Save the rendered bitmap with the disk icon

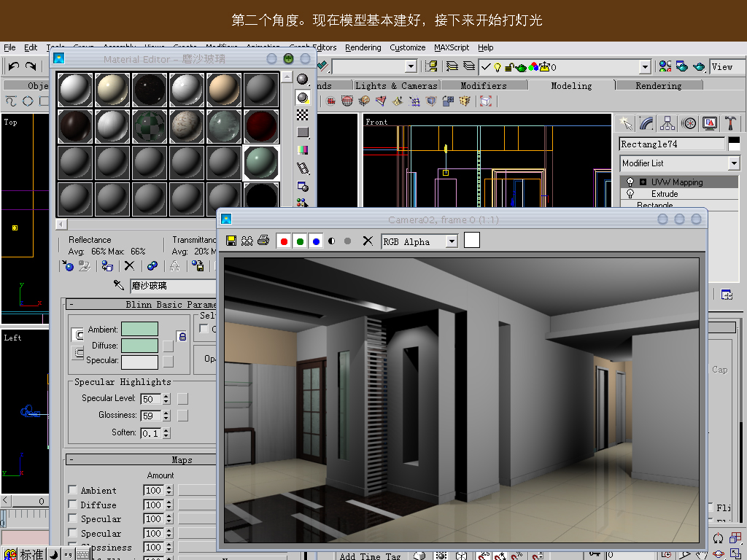click(x=231, y=241)
